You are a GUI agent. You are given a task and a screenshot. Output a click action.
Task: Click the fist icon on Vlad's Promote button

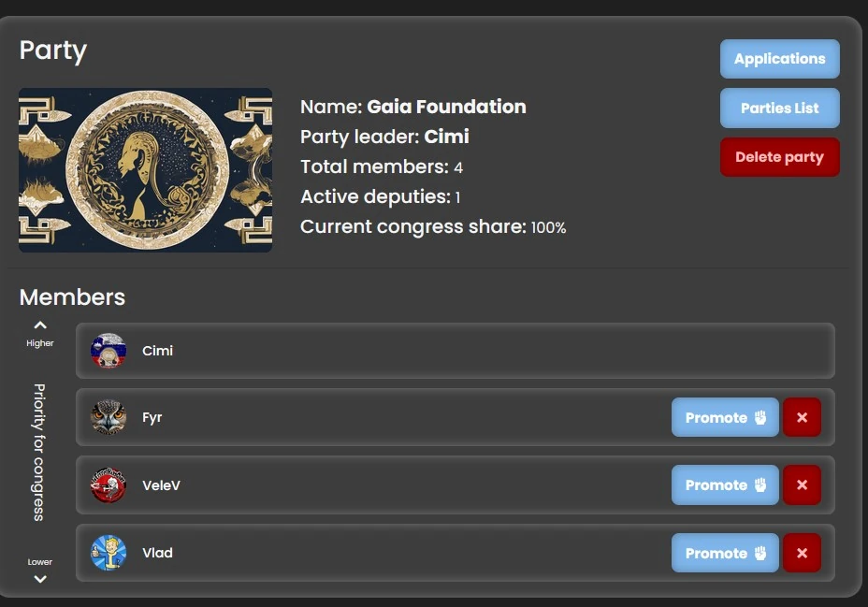(x=763, y=553)
